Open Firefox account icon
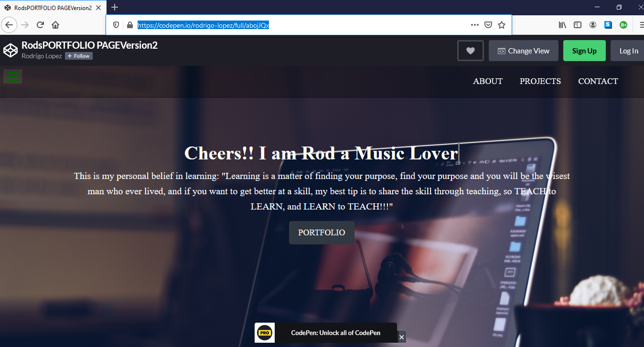Viewport: 644px width, 347px height. pyautogui.click(x=593, y=25)
